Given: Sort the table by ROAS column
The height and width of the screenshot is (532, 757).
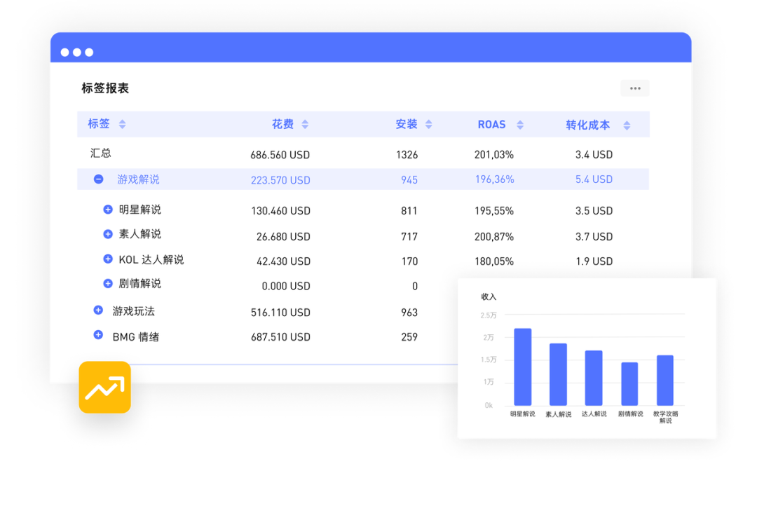Looking at the screenshot, I should click(519, 124).
